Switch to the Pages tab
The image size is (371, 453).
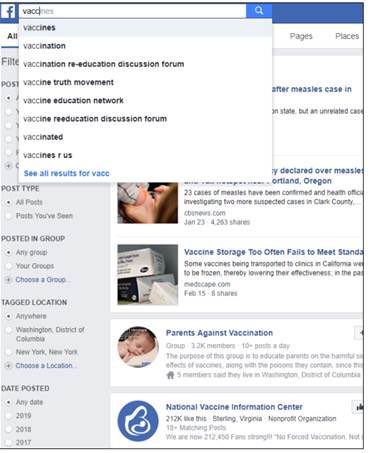pyautogui.click(x=301, y=36)
